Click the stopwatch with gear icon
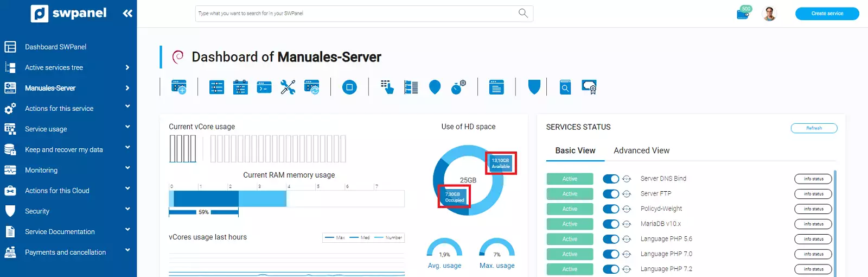This screenshot has height=277, width=868. point(458,87)
